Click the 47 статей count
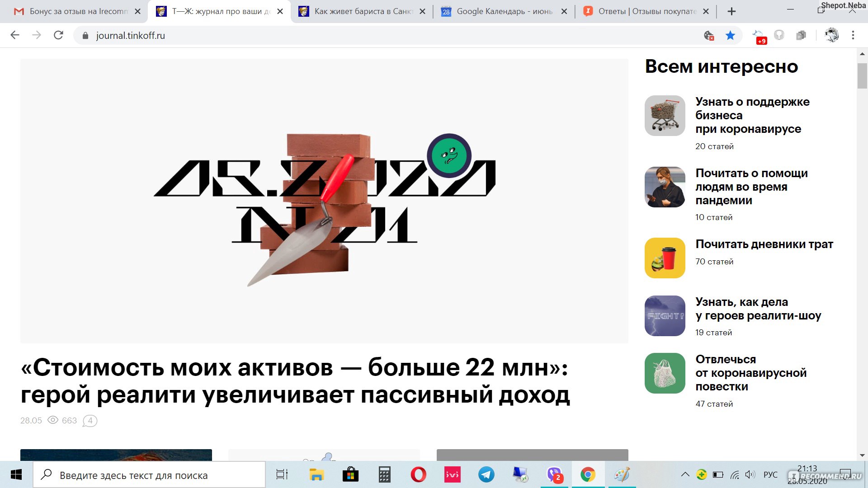The image size is (868, 488). [x=714, y=404]
